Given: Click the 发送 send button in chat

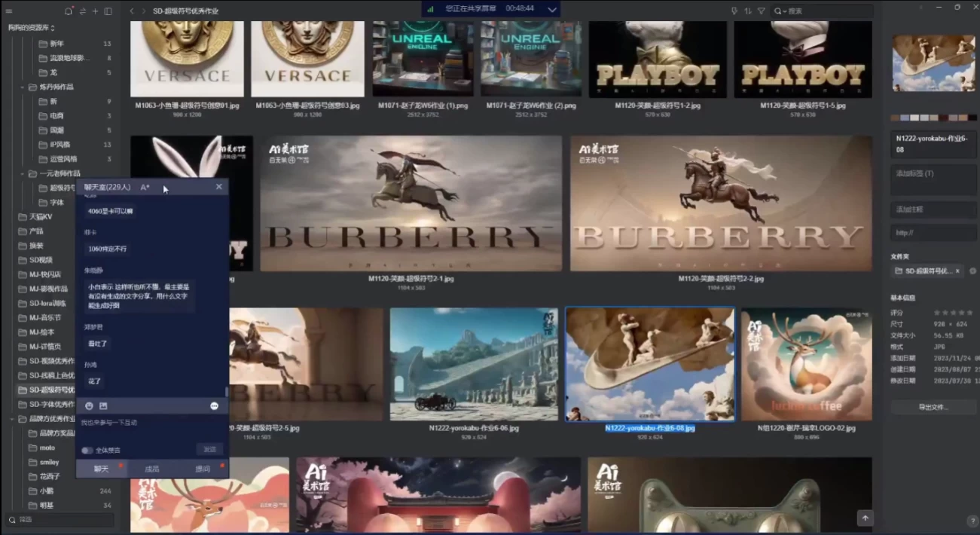Looking at the screenshot, I should pyautogui.click(x=209, y=450).
